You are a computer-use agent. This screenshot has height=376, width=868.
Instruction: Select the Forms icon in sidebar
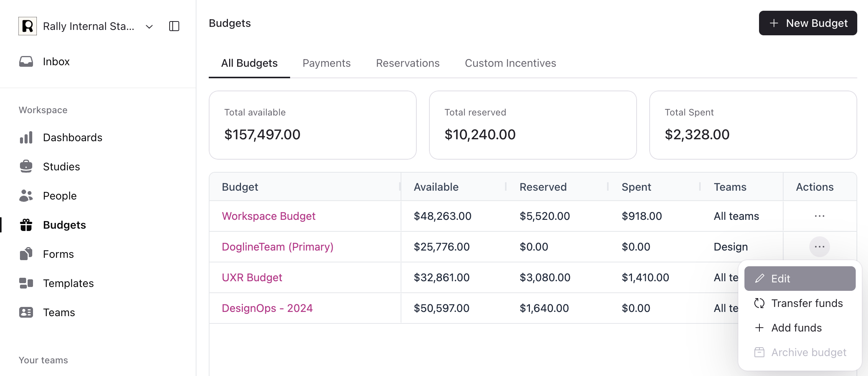click(26, 254)
